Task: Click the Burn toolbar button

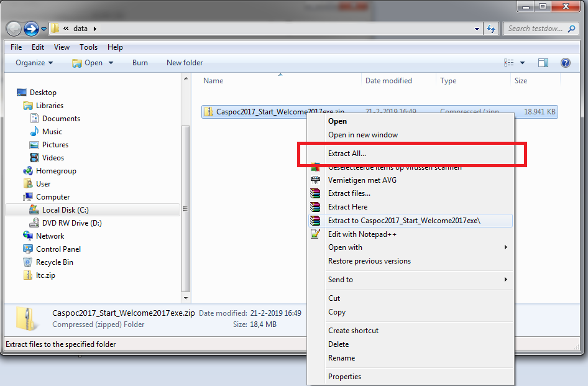Action: click(140, 63)
